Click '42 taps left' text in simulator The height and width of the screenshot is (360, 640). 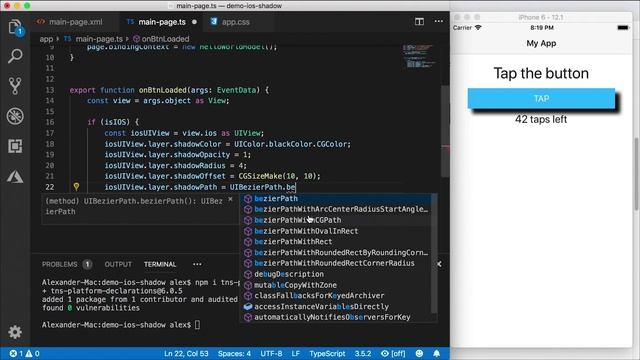(541, 119)
